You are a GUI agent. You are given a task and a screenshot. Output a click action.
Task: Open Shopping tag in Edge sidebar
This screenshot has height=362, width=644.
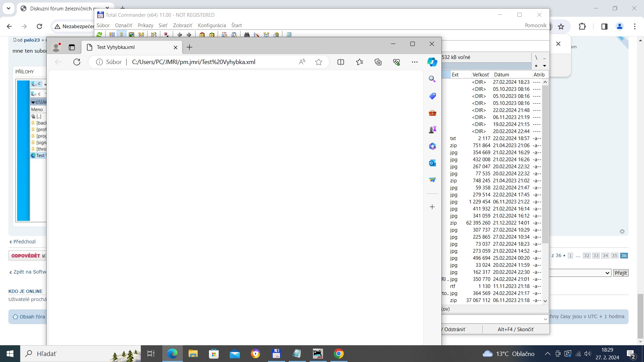432,96
